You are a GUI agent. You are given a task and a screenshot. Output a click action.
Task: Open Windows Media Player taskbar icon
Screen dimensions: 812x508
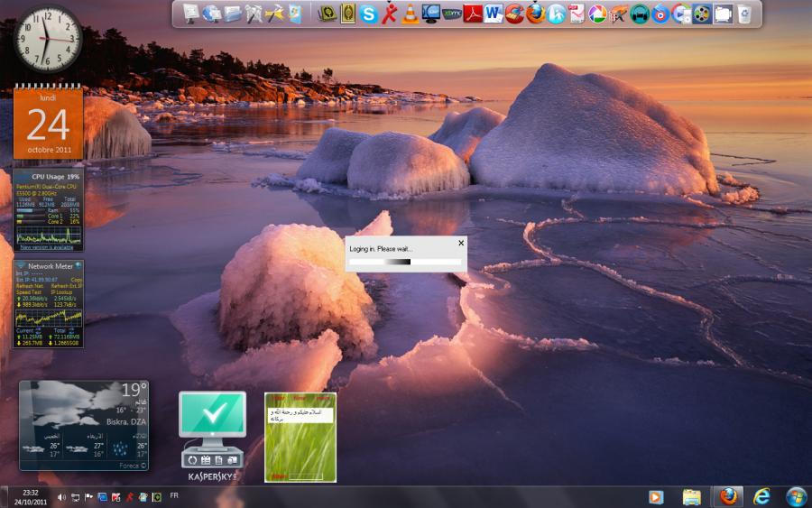pyautogui.click(x=656, y=497)
